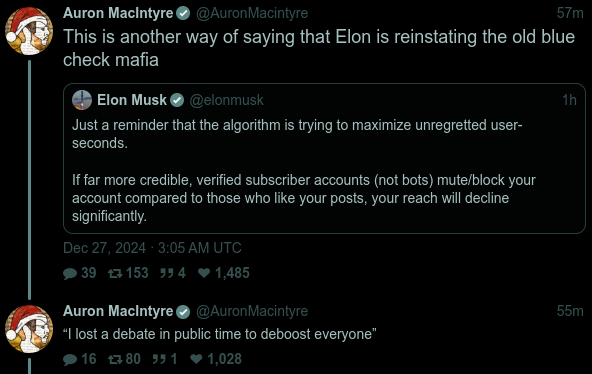Viewport: 592px width, 374px height.
Task: Open quoted tweet about unregretted user-seconds
Action: 324,159
